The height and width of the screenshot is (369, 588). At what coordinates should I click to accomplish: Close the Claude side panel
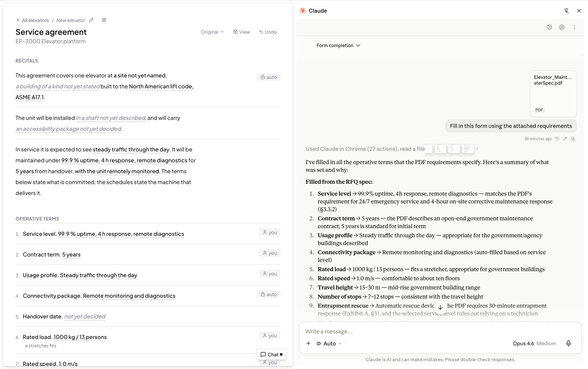point(579,11)
